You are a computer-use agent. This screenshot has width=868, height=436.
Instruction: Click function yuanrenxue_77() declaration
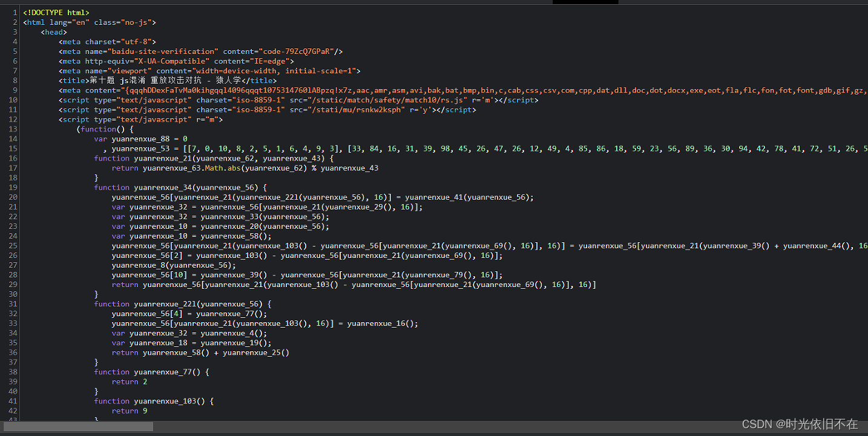point(151,371)
